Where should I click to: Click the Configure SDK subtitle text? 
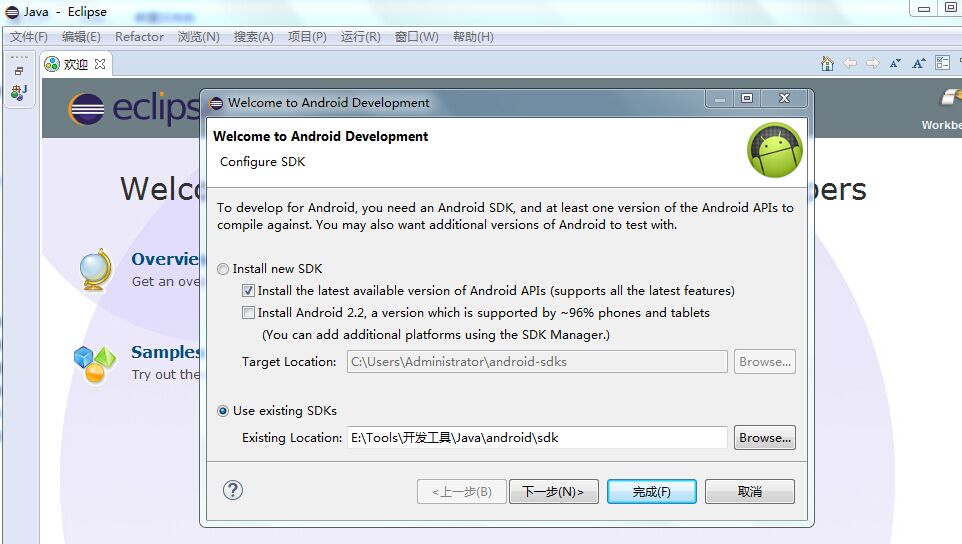[263, 161]
